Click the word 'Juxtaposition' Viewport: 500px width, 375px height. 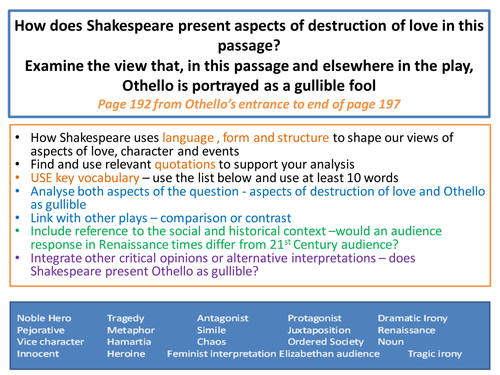pos(319,330)
